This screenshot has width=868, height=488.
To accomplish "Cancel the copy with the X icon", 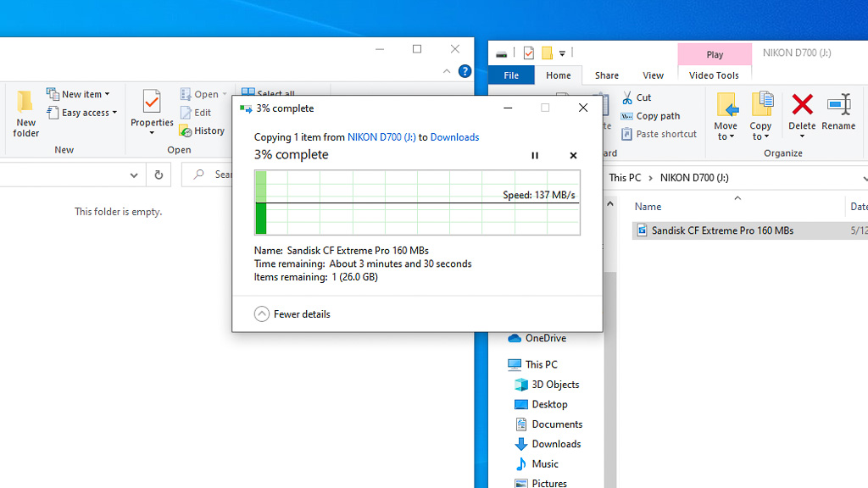I will pos(573,156).
